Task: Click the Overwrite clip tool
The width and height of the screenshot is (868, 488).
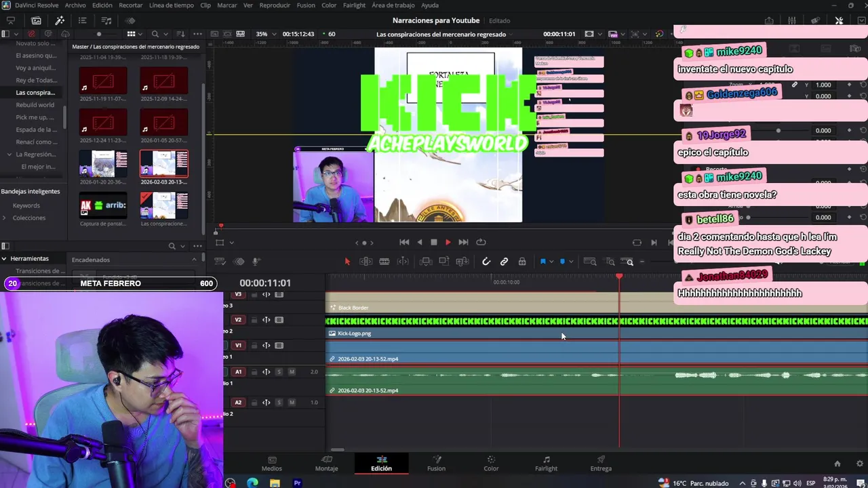Action: coord(444,262)
